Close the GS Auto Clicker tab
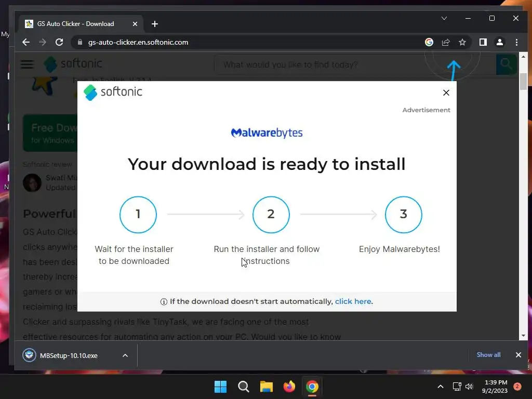The image size is (532, 399). coord(135,24)
